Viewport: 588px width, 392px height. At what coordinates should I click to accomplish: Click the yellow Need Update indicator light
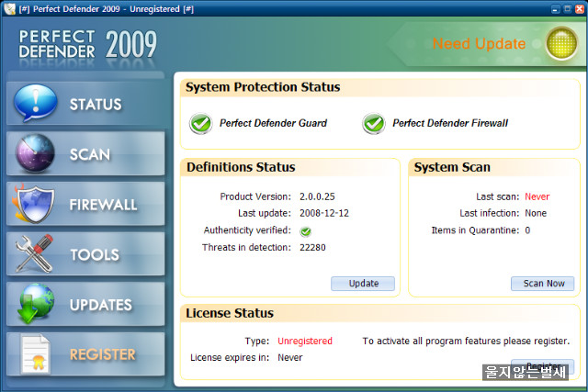[561, 43]
